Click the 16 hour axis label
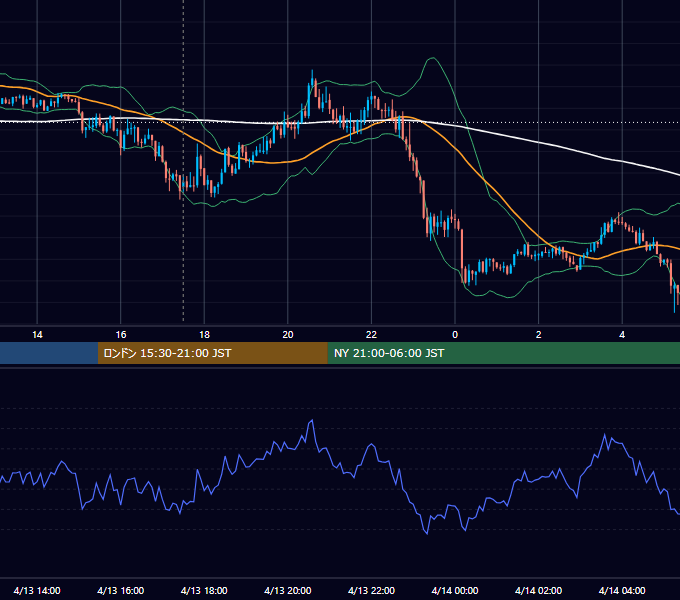This screenshot has width=680, height=600. coord(121,335)
